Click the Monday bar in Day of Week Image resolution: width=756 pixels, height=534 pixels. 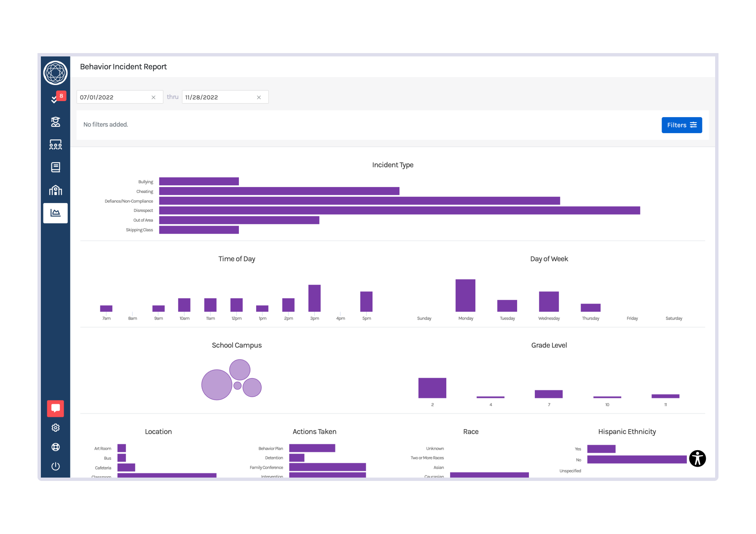point(465,295)
